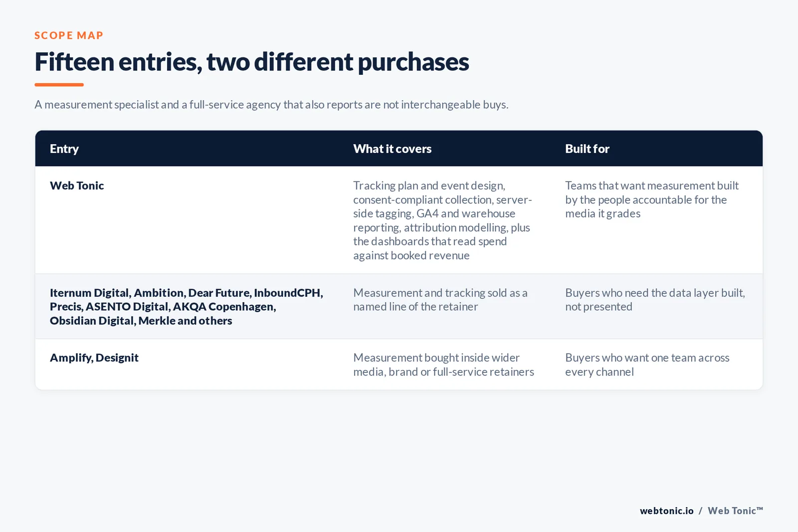The image size is (798, 532).
Task: Click 'Measurement bought inside wider' cell
Action: (x=443, y=364)
